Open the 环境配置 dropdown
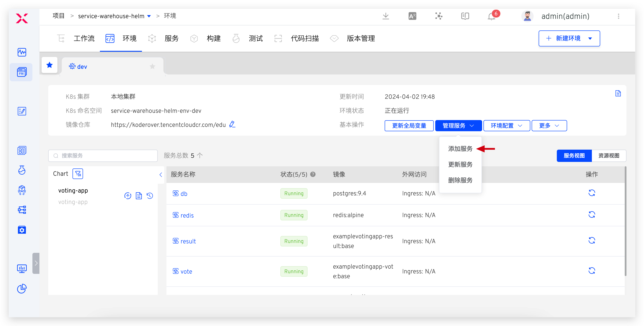This screenshot has height=326, width=644. [506, 126]
